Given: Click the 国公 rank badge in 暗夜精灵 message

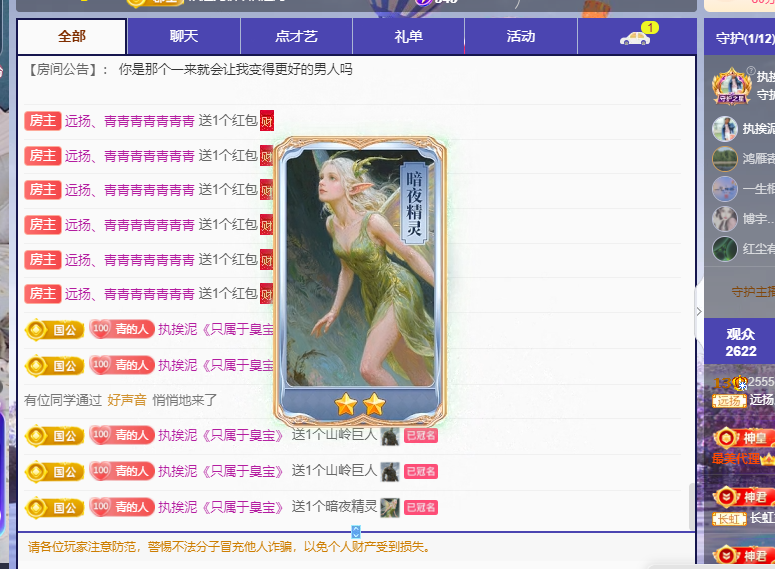Looking at the screenshot, I should point(54,508).
